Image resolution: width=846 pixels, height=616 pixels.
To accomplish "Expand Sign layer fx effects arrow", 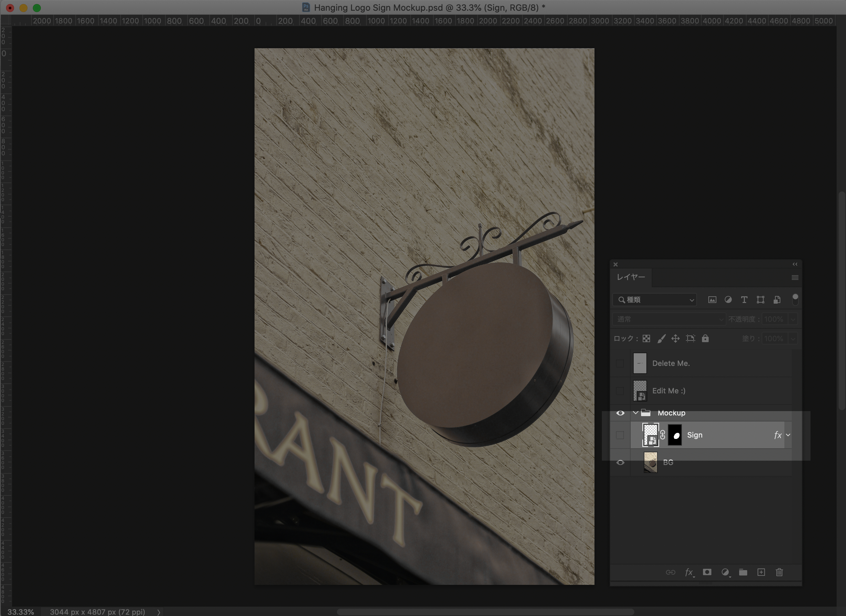I will [x=788, y=435].
